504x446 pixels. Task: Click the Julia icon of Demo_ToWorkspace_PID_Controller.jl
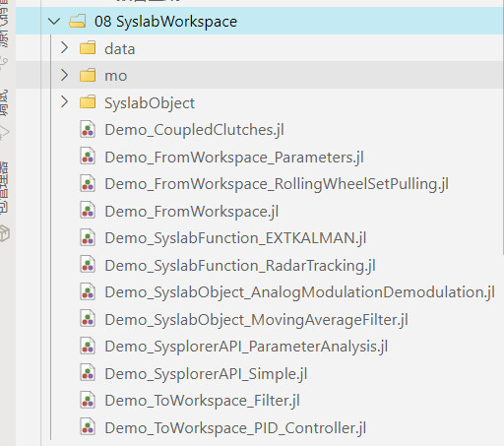click(x=88, y=428)
